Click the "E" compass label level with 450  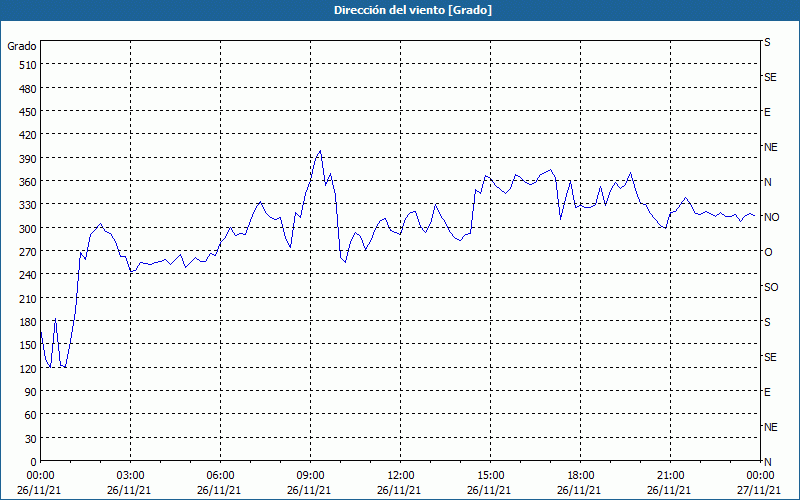pyautogui.click(x=767, y=112)
